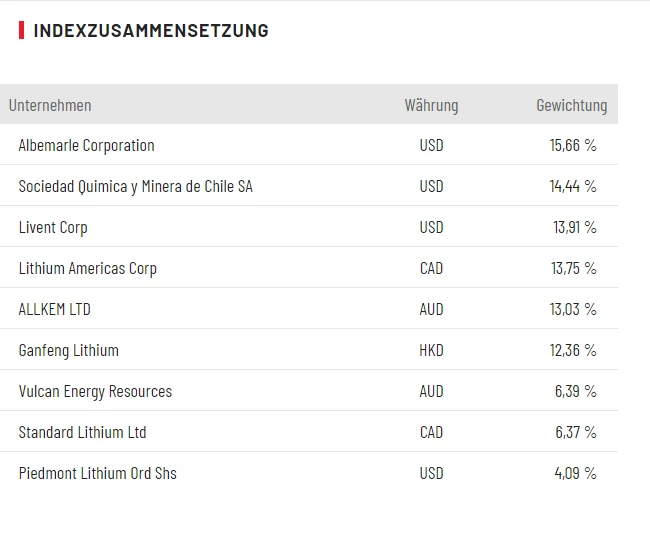Screen dimensions: 650x537
Task: Open the Livent Corp row
Action: 53,227
